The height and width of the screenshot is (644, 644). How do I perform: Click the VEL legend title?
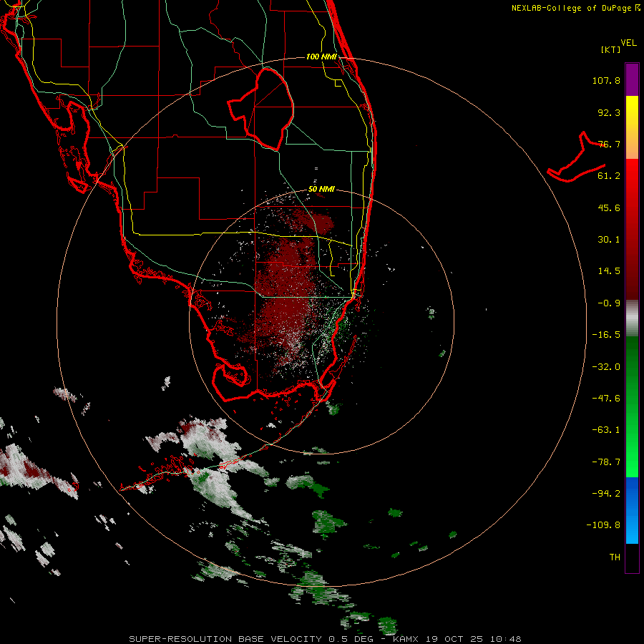[628, 43]
